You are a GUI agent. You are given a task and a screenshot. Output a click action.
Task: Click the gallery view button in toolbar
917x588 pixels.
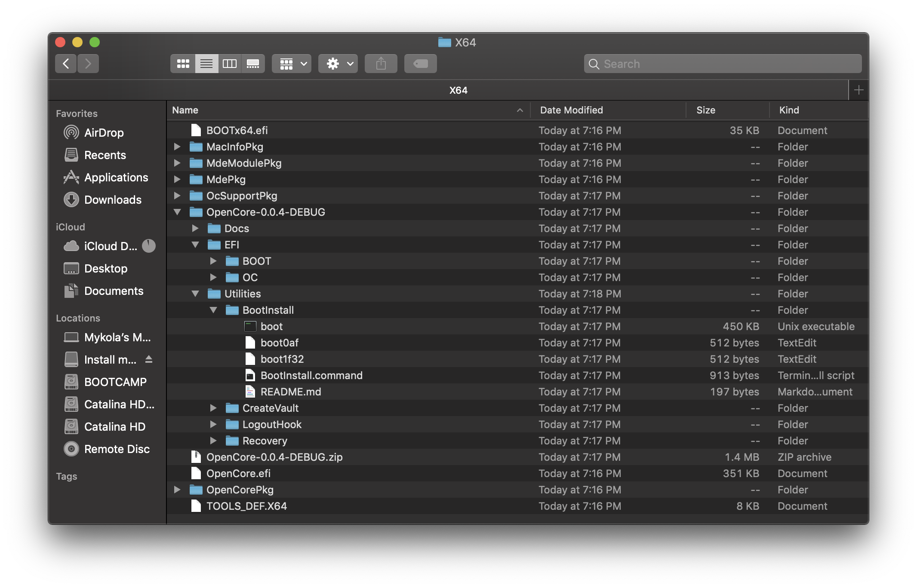(x=252, y=63)
